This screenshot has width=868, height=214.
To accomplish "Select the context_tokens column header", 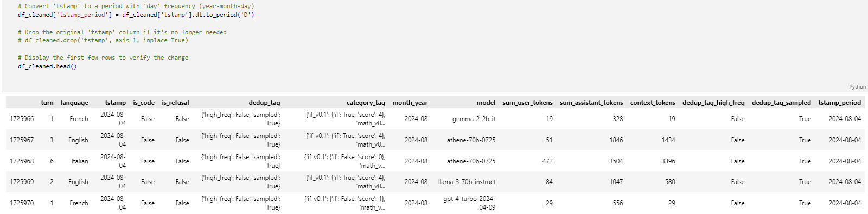I will pos(653,103).
